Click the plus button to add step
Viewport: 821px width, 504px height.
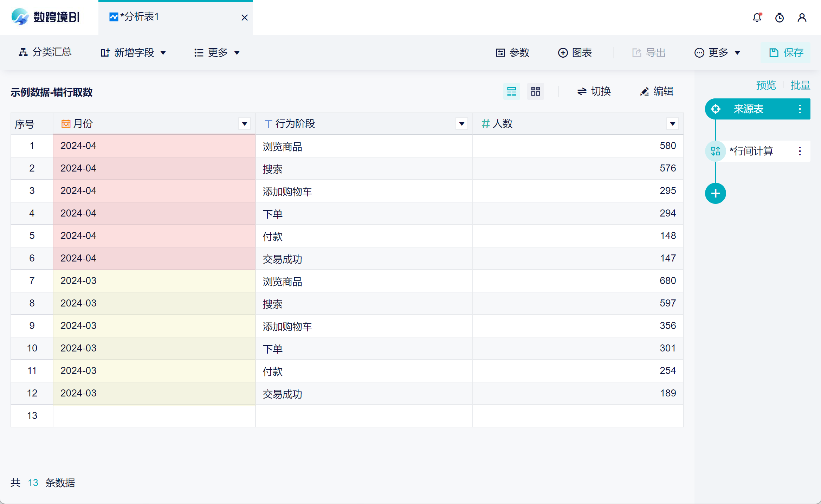716,193
